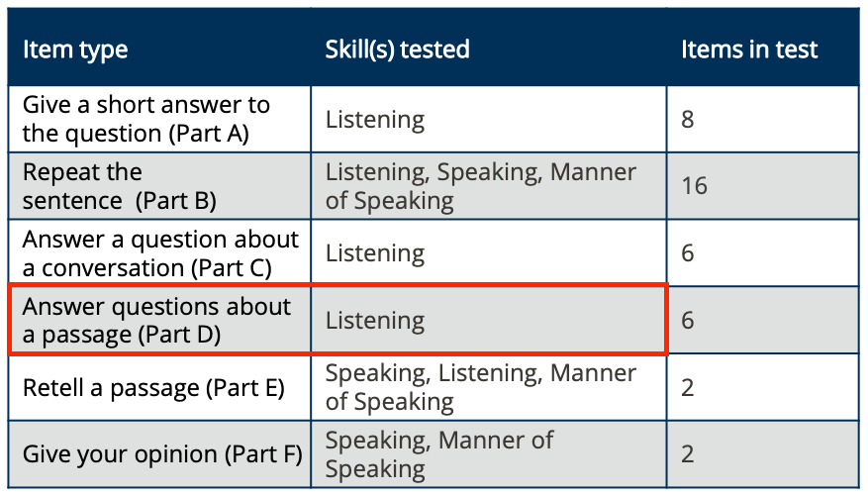This screenshot has width=868, height=496.
Task: Click the items count for Part D
Action: click(x=688, y=321)
